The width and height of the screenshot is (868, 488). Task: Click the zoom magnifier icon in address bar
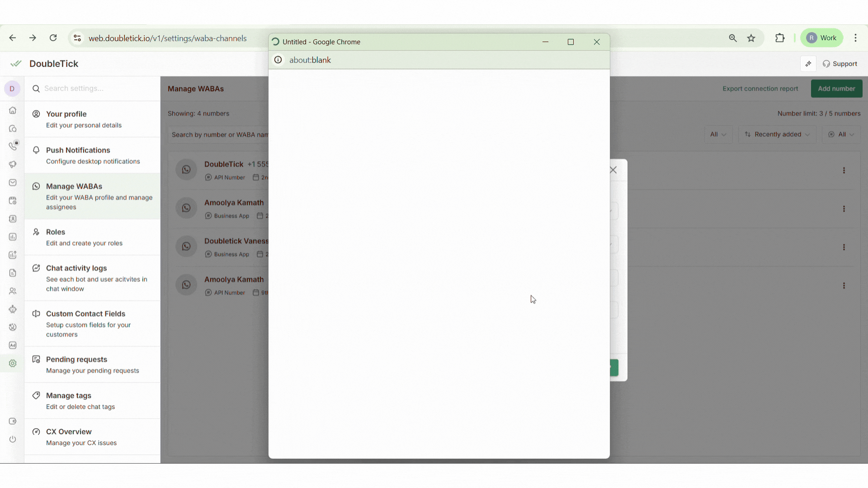(733, 38)
